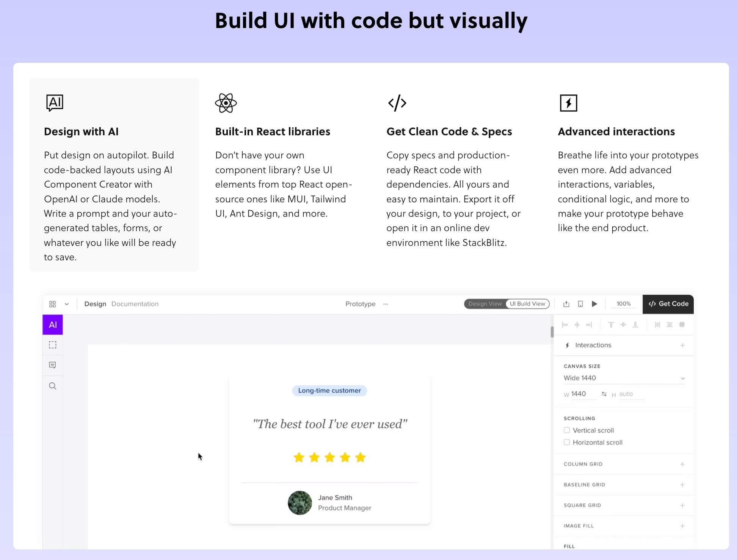This screenshot has width=737, height=560.
Task: Switch to the Documentation tab
Action: click(x=135, y=304)
